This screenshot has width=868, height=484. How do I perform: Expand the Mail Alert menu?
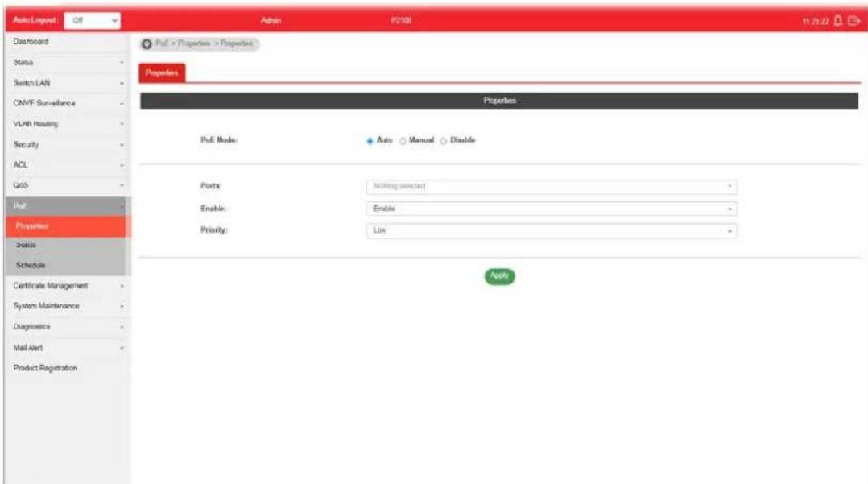point(68,348)
